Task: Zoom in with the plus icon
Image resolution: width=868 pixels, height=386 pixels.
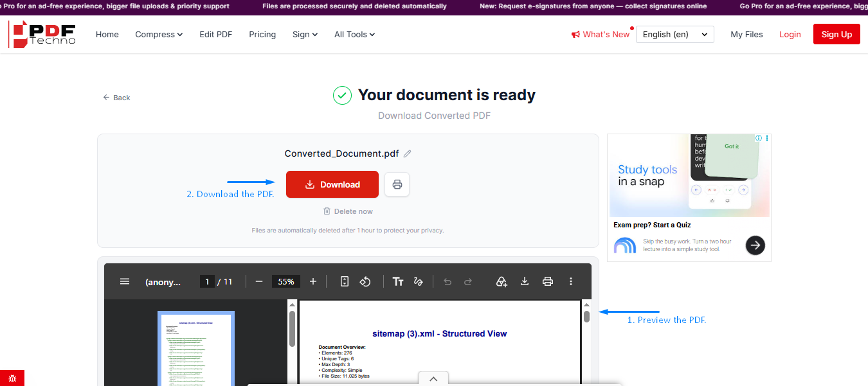Action: pyautogui.click(x=313, y=281)
